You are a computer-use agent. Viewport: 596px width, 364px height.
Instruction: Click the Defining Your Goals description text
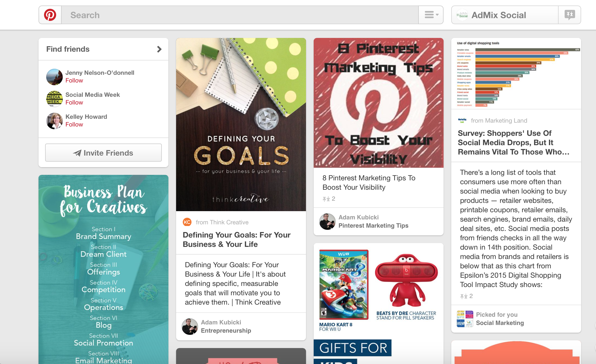point(236,283)
